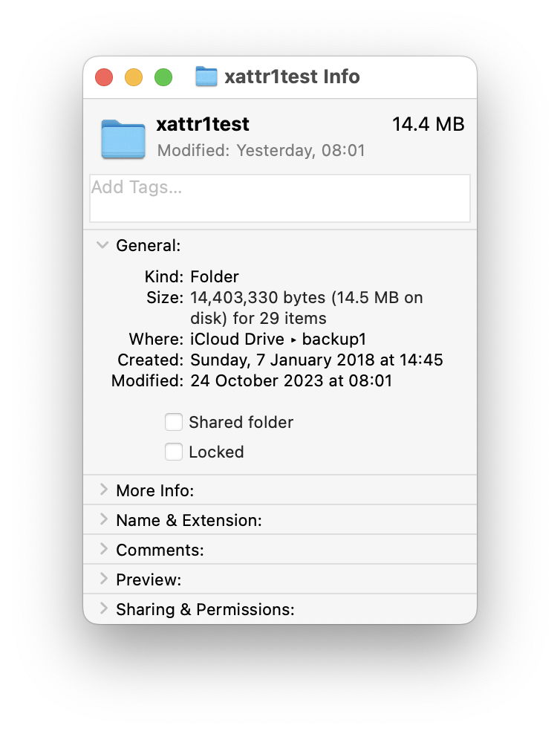
Task: Click the folder proxy icon in title bar
Action: point(206,77)
